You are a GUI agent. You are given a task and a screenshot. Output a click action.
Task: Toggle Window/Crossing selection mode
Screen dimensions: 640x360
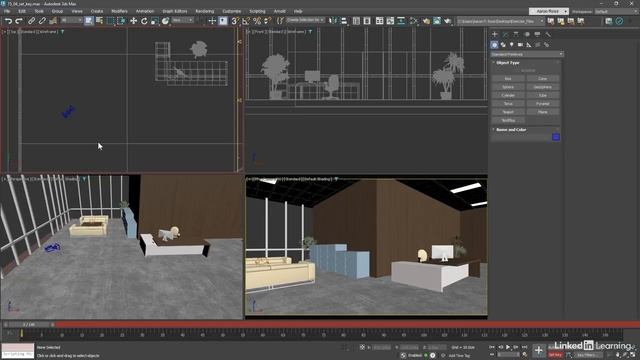point(121,20)
